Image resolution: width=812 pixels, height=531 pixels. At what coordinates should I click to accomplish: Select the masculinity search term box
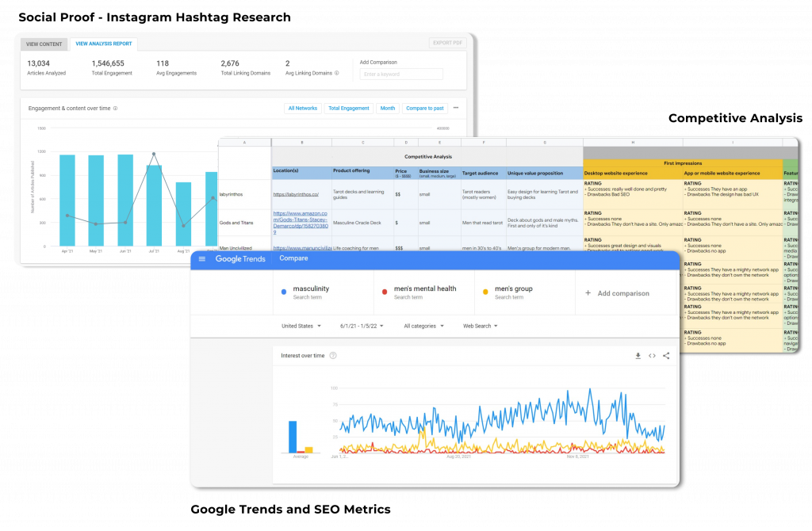[x=324, y=292]
